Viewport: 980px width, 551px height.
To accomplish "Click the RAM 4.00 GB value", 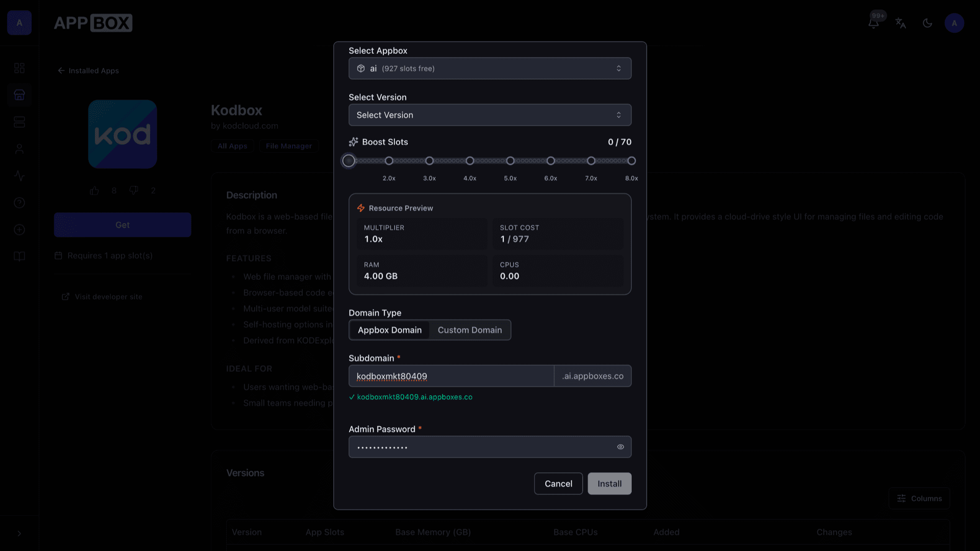I will point(381,276).
